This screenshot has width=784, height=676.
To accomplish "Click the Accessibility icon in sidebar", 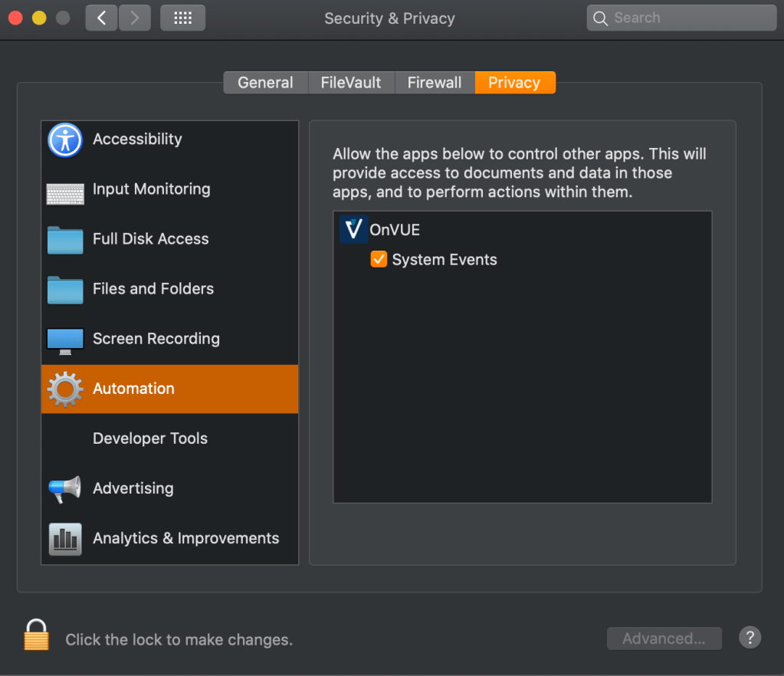I will click(x=65, y=140).
